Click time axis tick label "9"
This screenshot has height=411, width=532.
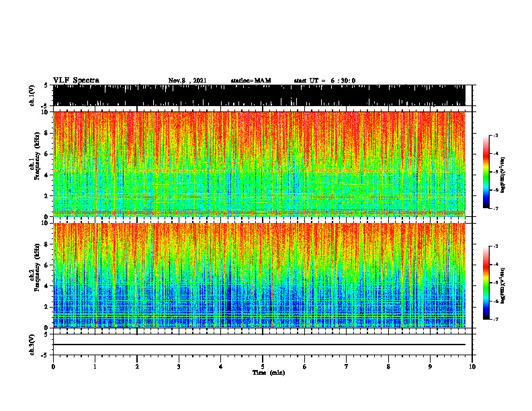click(x=430, y=367)
